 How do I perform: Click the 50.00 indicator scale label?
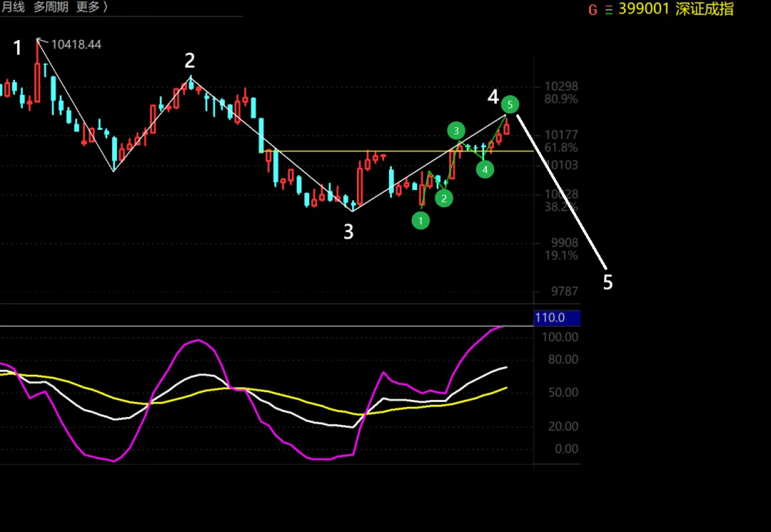563,393
